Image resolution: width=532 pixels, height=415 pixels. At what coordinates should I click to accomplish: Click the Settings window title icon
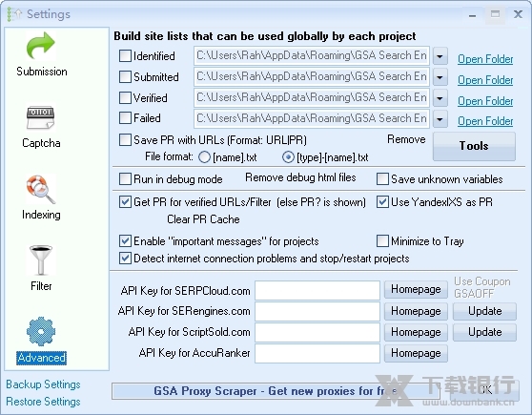(x=14, y=14)
